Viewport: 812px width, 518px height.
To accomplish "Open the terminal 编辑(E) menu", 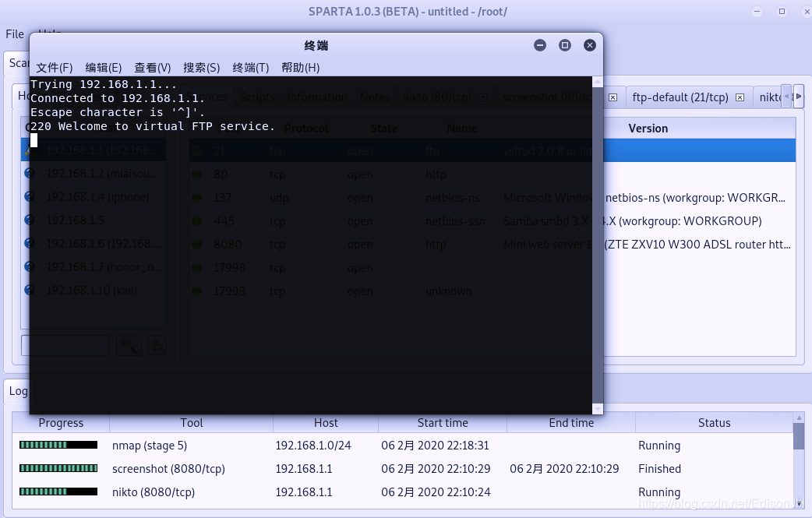I will pyautogui.click(x=104, y=68).
